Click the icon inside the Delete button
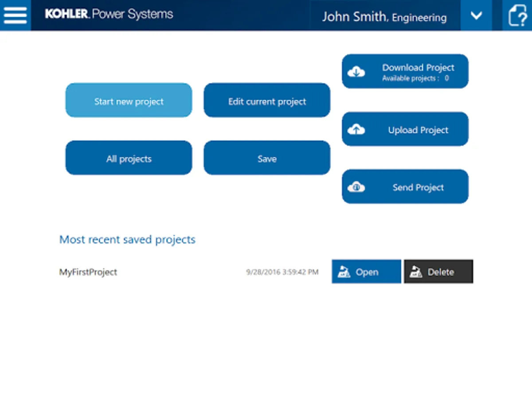The image size is (532, 399). (416, 272)
